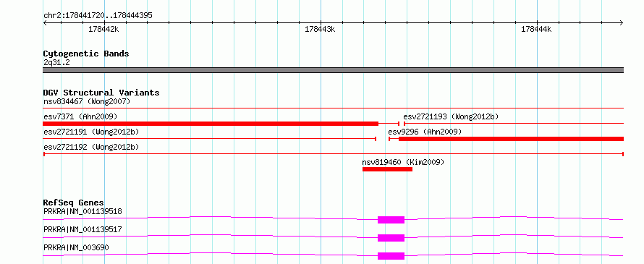Open the esv2721192 (Wong2012b) variant label
The height and width of the screenshot is (264, 644).
pos(91,147)
